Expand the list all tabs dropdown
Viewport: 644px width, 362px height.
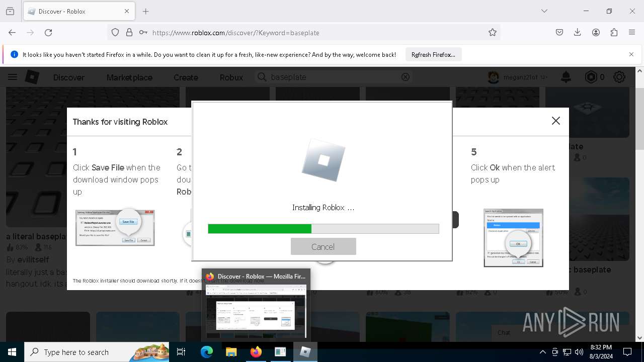[544, 11]
